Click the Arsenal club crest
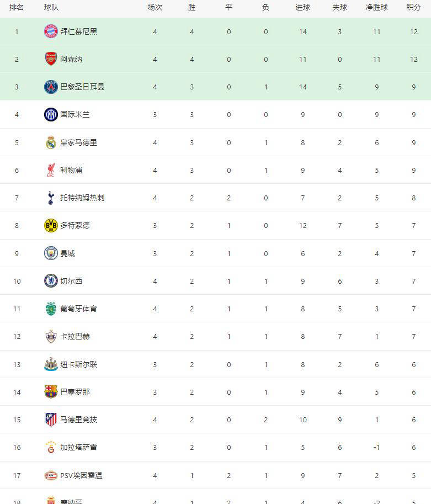 51,59
